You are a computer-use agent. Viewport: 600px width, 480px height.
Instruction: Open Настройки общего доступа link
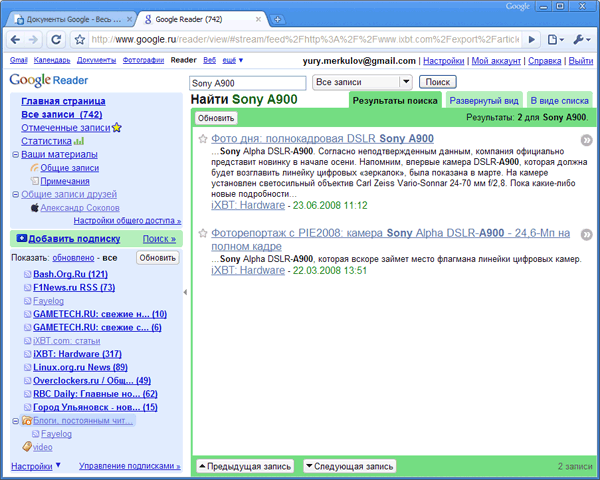pyautogui.click(x=127, y=220)
